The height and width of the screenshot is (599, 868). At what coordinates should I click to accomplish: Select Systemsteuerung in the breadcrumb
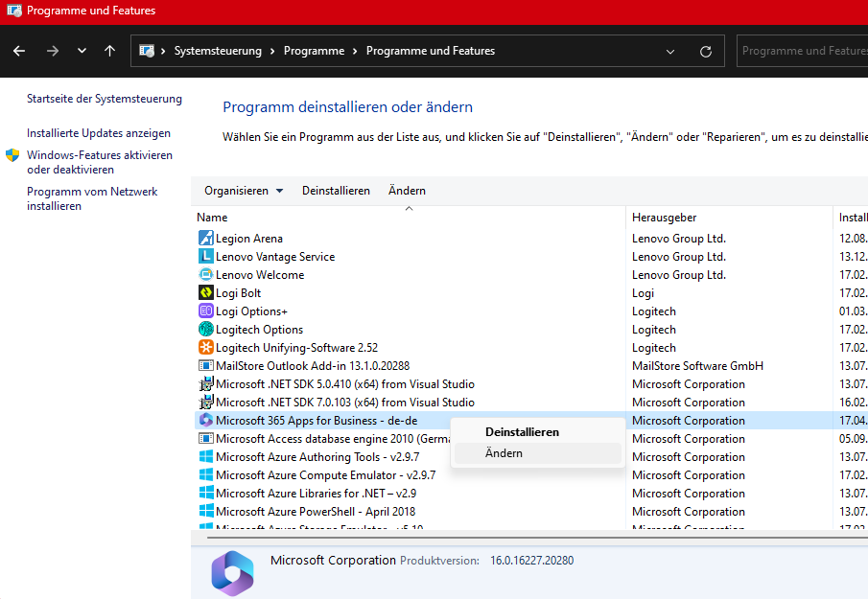[218, 51]
